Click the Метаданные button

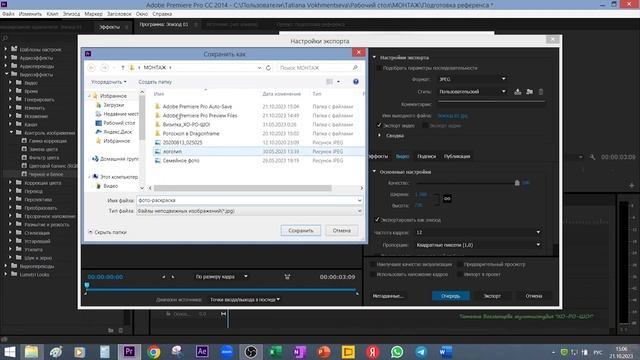pyautogui.click(x=388, y=296)
